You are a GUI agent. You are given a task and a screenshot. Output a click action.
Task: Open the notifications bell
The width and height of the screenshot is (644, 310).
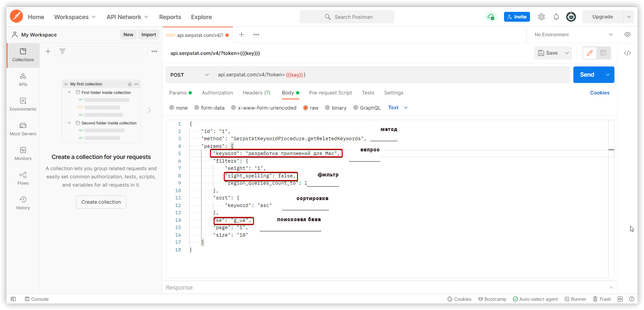point(556,17)
